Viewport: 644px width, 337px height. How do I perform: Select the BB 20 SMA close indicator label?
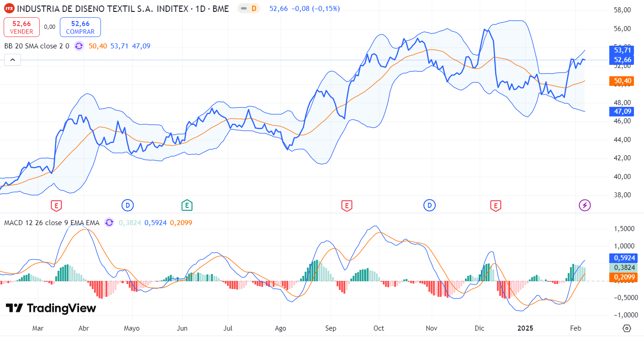37,46
